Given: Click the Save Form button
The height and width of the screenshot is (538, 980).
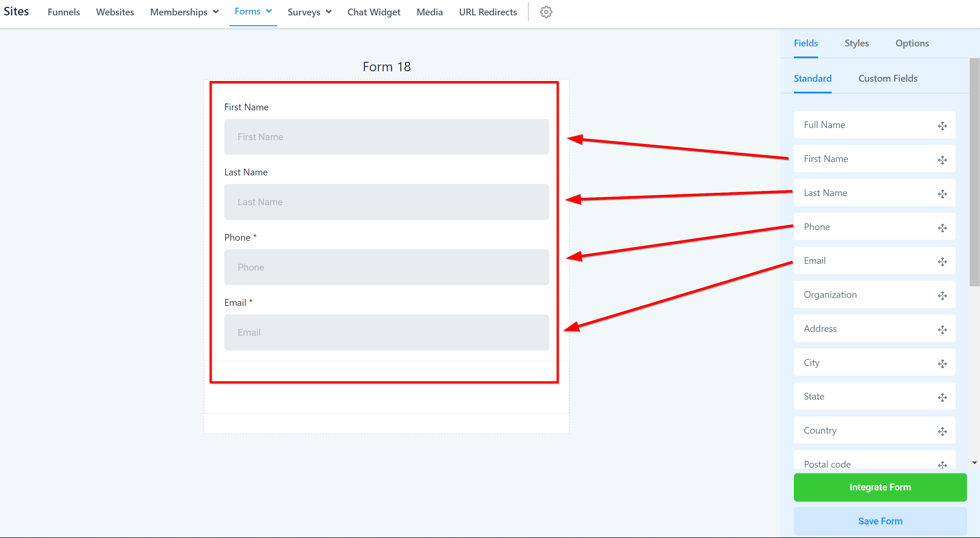Looking at the screenshot, I should tap(880, 521).
